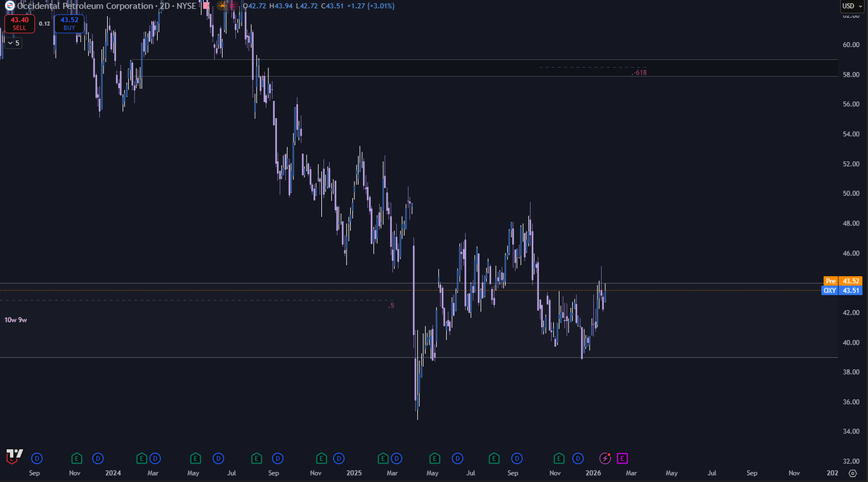Screen dimensions: 868x482
Task: Click the Occidental Petroleum symbol logo
Action: (x=9, y=6)
